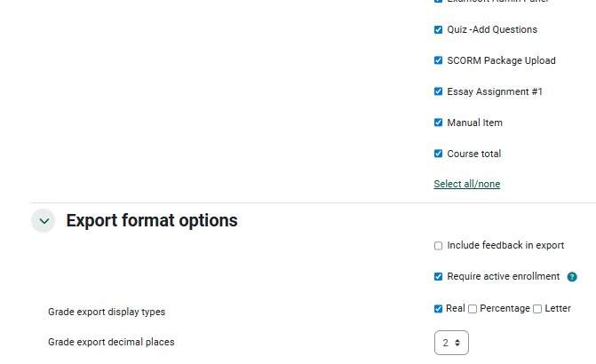
Task: Click the SCORM Package Upload label
Action: (501, 60)
